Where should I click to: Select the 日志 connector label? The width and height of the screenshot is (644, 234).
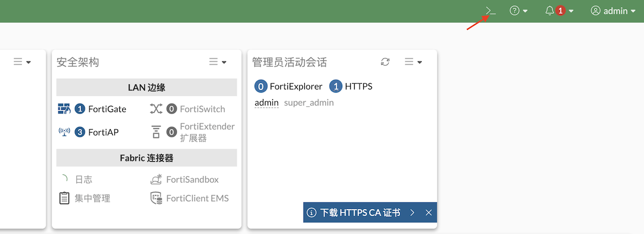pos(83,179)
